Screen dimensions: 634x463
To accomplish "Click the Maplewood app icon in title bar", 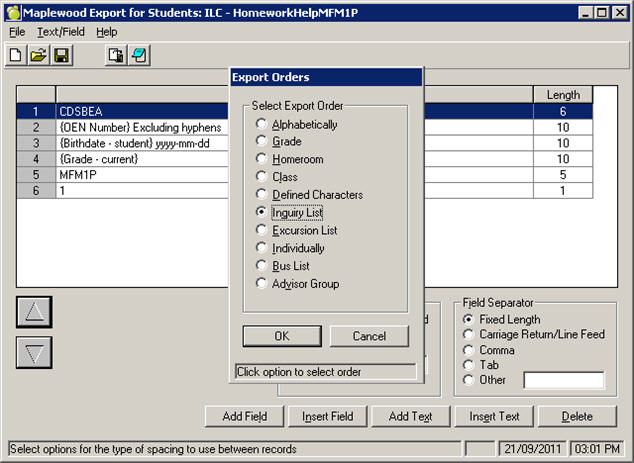I will click(x=12, y=11).
